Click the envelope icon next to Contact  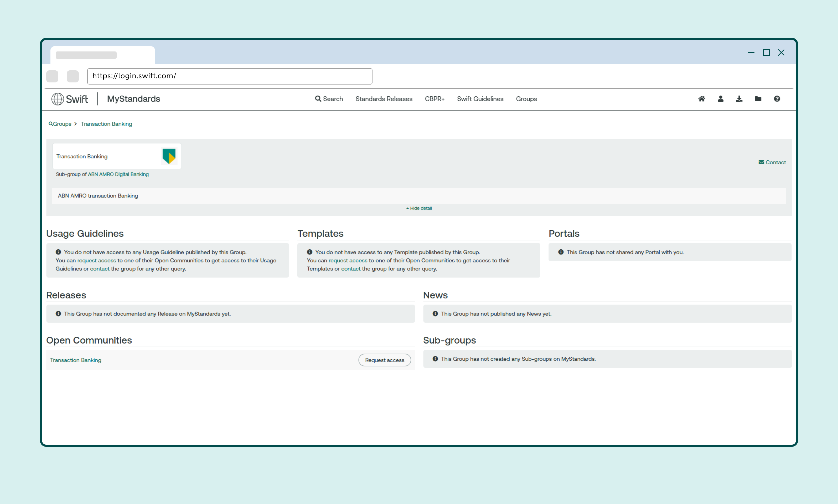pyautogui.click(x=761, y=162)
